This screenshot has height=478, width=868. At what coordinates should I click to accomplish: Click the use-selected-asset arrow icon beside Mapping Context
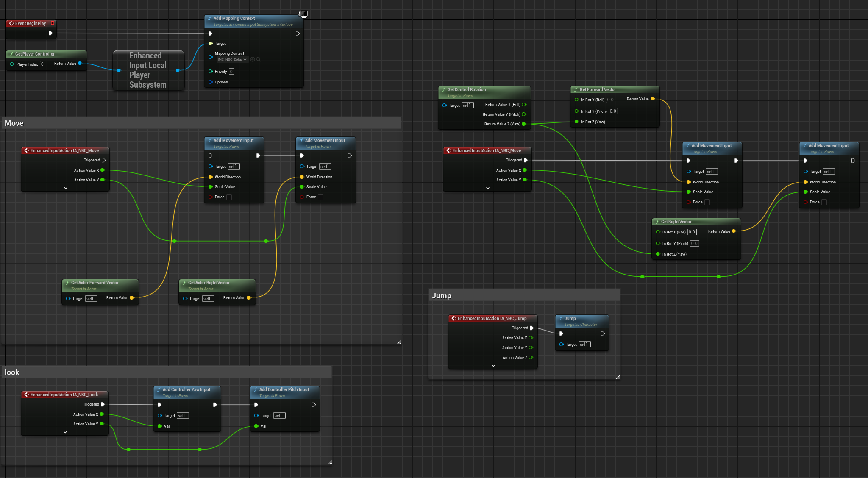tap(253, 59)
